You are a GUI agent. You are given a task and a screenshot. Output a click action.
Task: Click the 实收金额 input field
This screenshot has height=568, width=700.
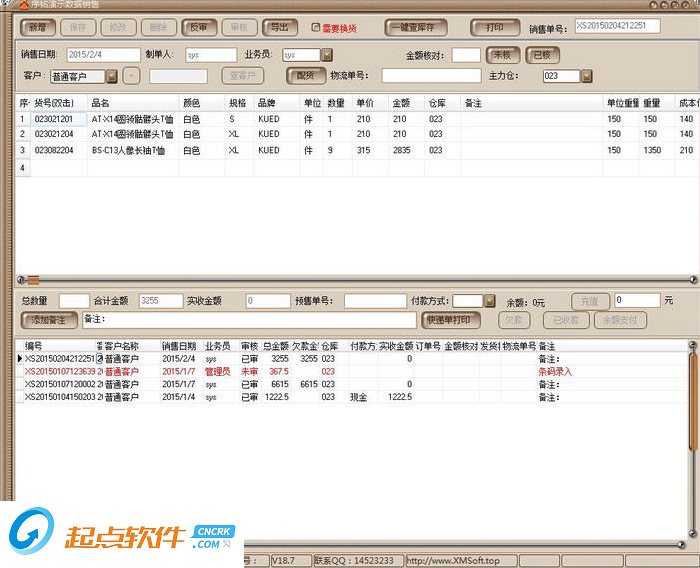pyautogui.click(x=268, y=301)
